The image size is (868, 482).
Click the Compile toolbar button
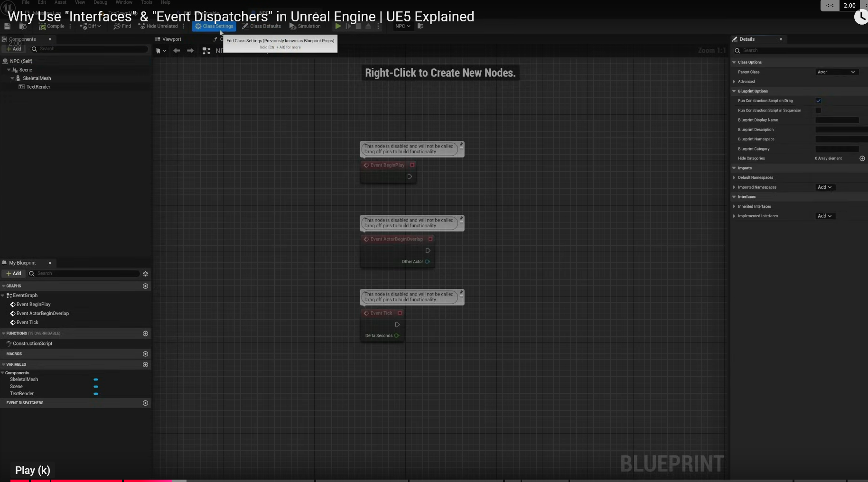click(52, 26)
